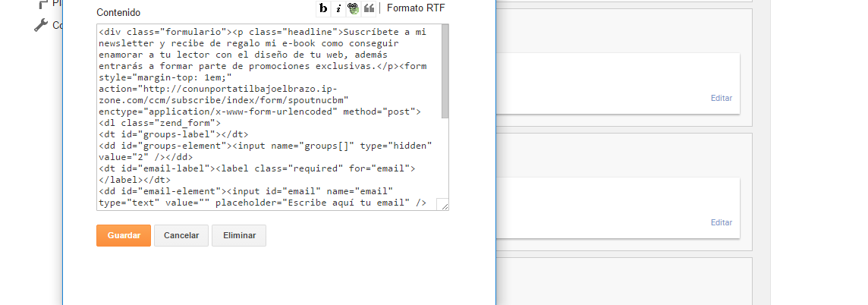Viewport: 868px width, 305px height.
Task: Open Editar on the lower gadget card
Action: pyautogui.click(x=721, y=222)
